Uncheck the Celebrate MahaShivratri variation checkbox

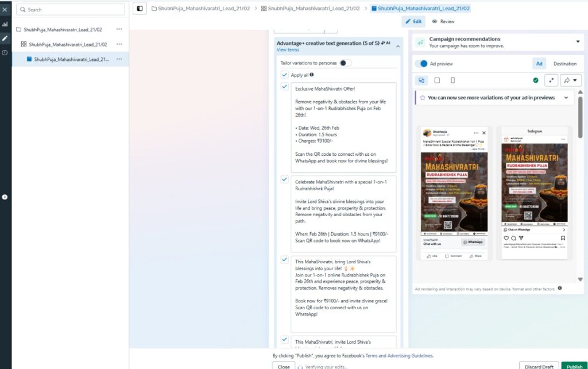coord(285,179)
